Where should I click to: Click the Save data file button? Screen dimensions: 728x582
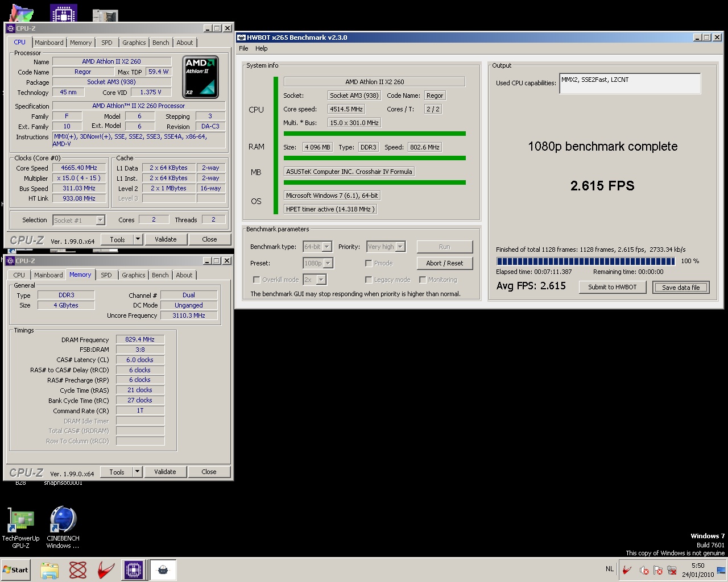(681, 288)
